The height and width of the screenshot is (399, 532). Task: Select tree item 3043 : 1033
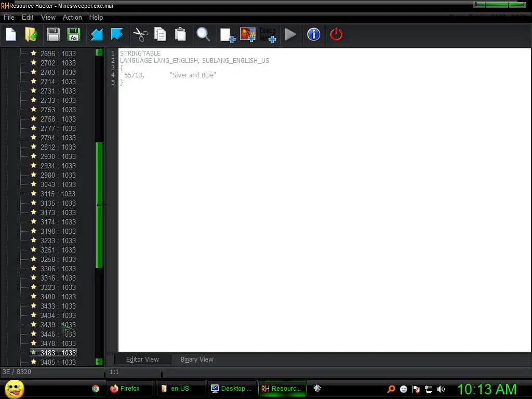pos(58,184)
